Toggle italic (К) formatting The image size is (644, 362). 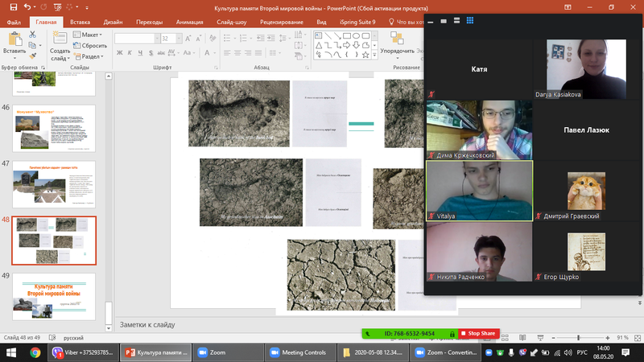[130, 52]
